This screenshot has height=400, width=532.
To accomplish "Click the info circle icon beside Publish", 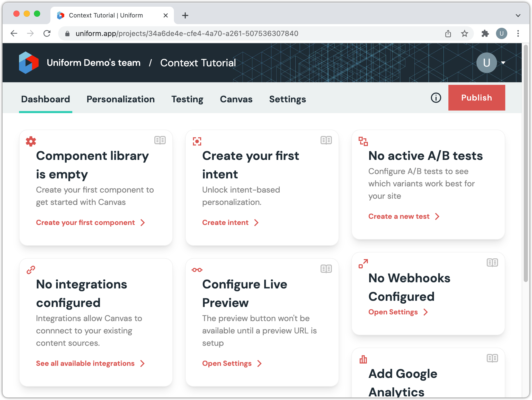I will coord(436,98).
